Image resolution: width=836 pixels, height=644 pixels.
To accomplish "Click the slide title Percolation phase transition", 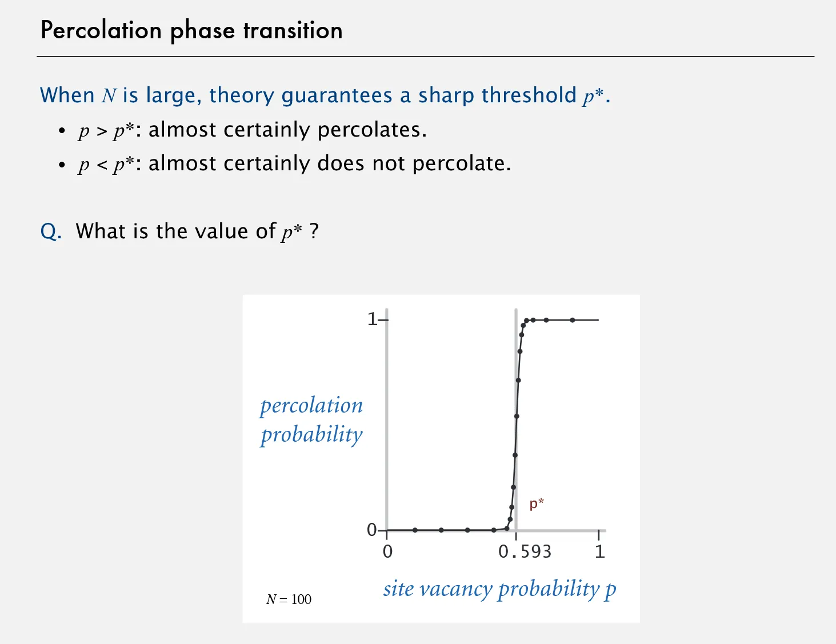I will coord(191,30).
